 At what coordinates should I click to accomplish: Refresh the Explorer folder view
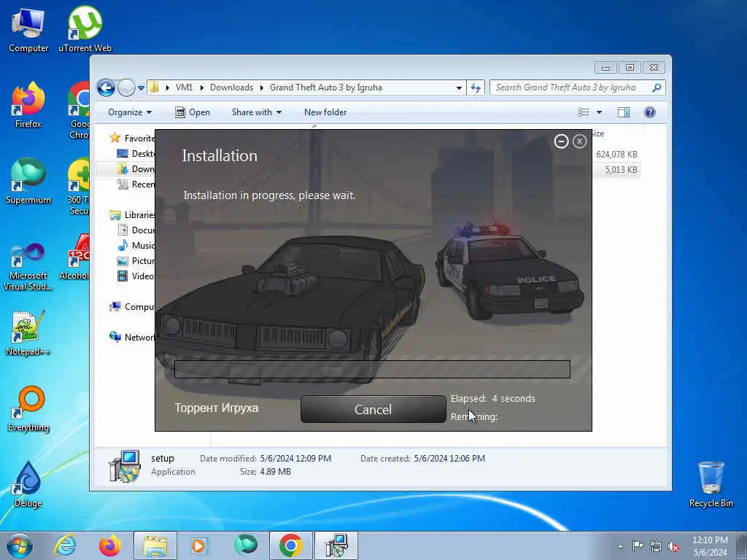[x=476, y=87]
